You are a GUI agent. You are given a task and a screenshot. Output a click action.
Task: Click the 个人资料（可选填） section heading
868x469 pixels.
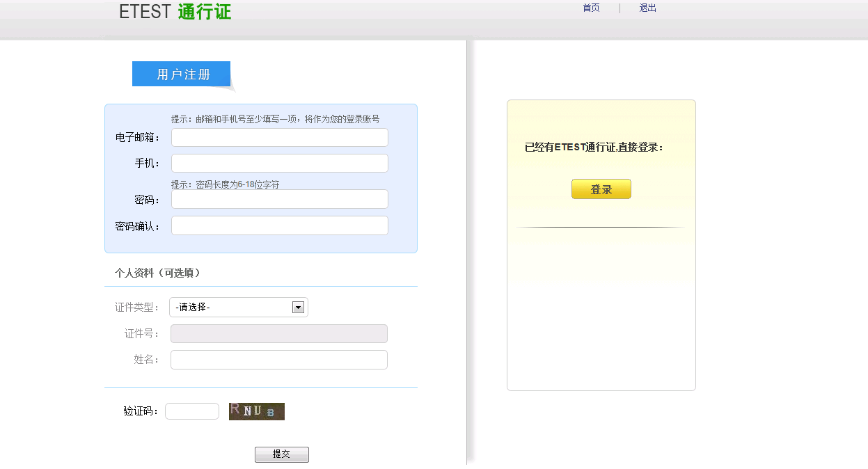157,273
